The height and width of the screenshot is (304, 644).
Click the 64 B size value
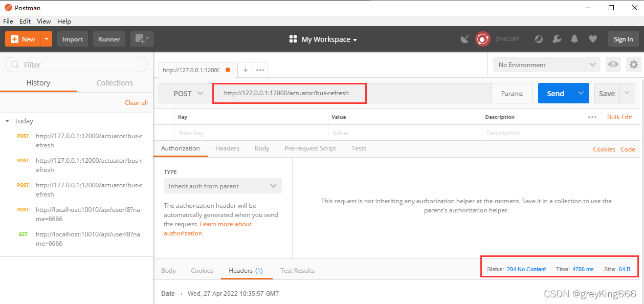625,269
